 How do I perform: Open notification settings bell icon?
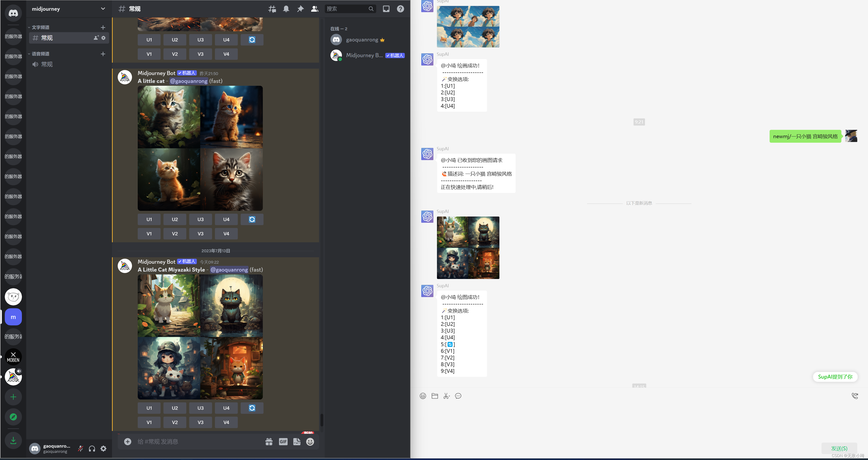point(286,9)
